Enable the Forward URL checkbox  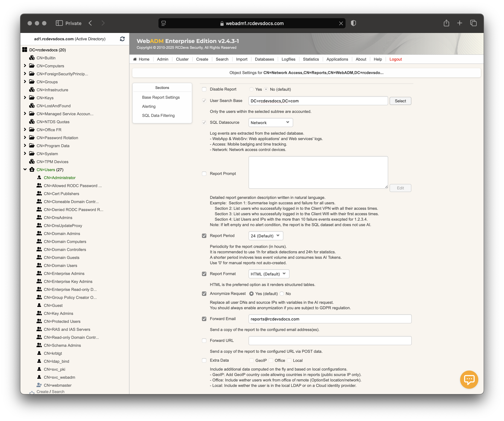point(204,341)
